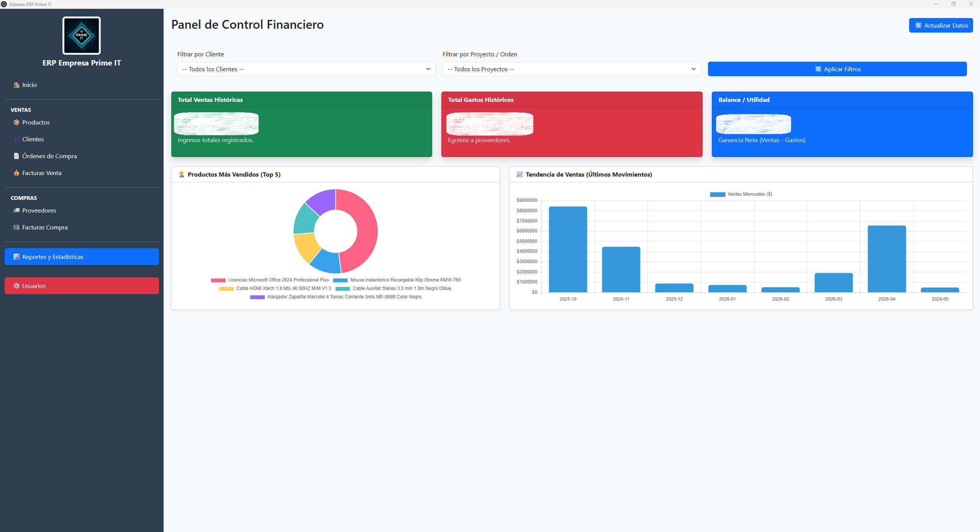This screenshot has width=980, height=532.
Task: Open the Filtrar por Cliente dropdown
Action: pos(306,69)
